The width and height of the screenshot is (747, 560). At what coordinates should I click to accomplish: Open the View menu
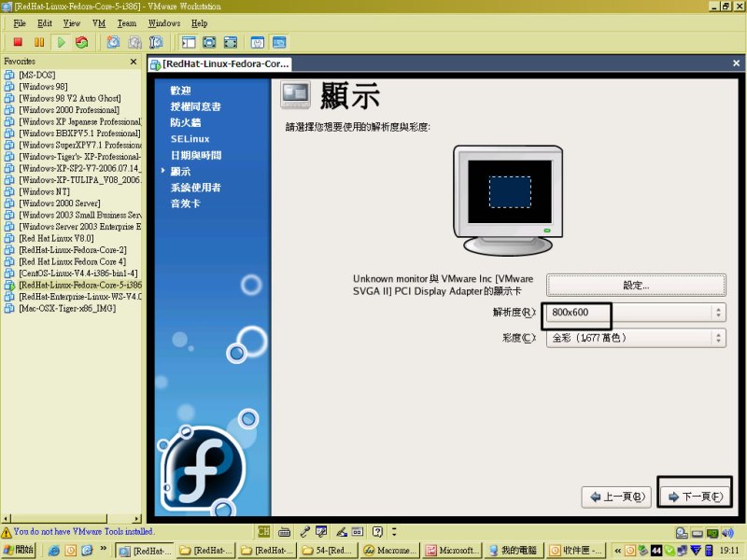tap(72, 23)
